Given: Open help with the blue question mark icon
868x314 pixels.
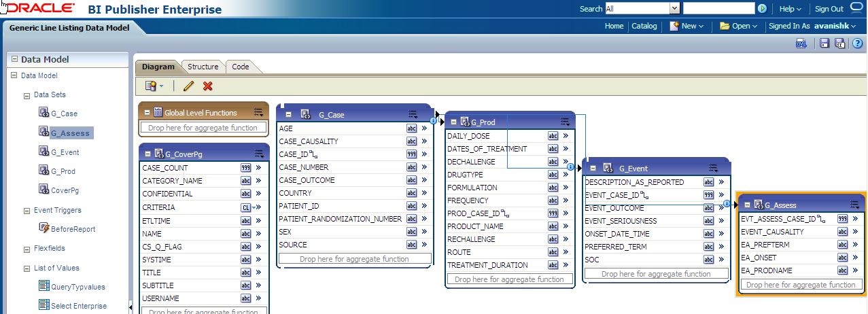Looking at the screenshot, I should coord(857,43).
